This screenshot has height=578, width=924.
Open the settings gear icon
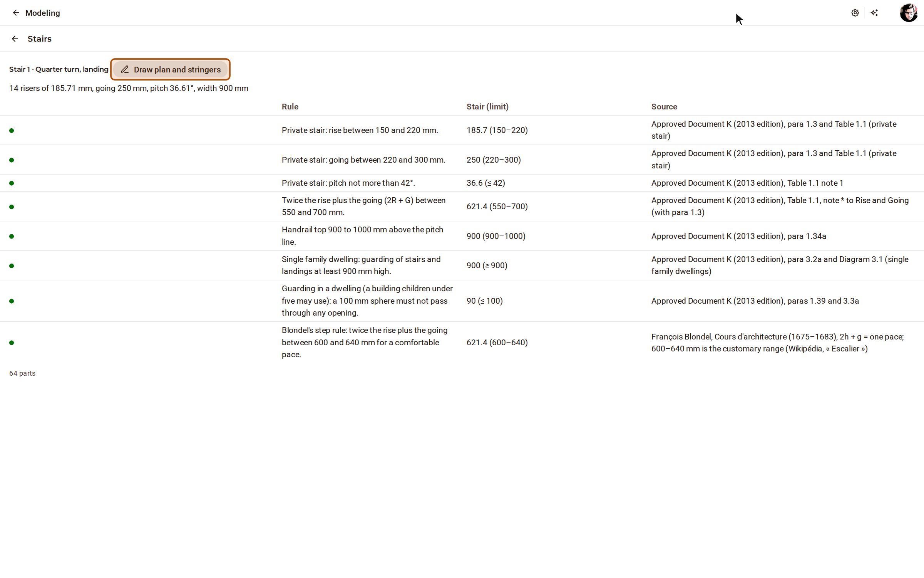click(x=855, y=13)
